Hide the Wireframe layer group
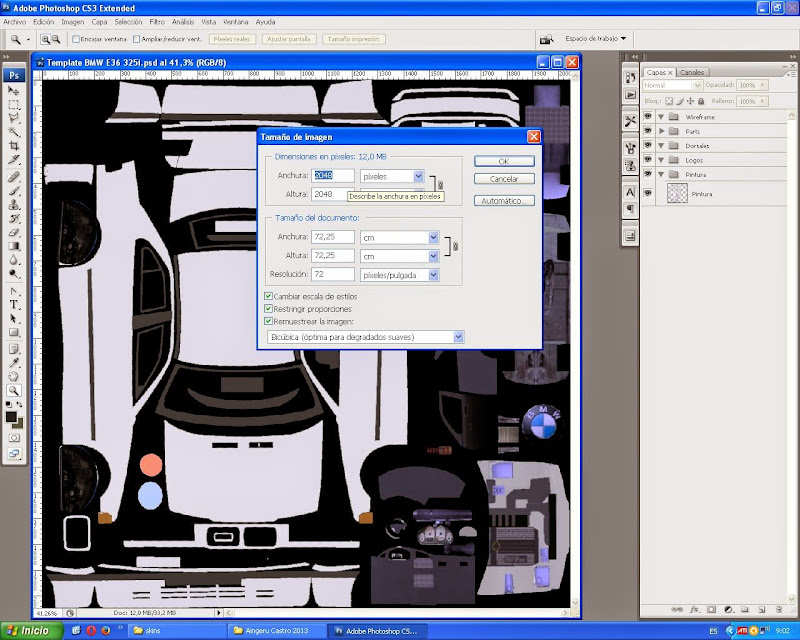The width and height of the screenshot is (800, 640). click(648, 116)
